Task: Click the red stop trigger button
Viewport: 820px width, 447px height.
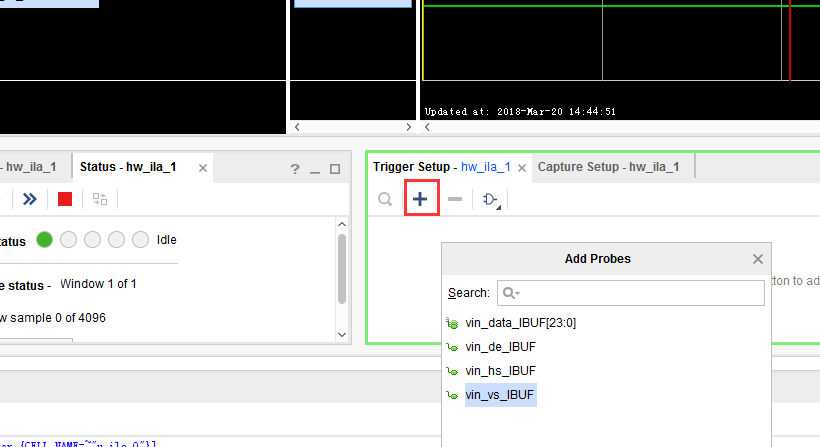Action: pyautogui.click(x=65, y=199)
